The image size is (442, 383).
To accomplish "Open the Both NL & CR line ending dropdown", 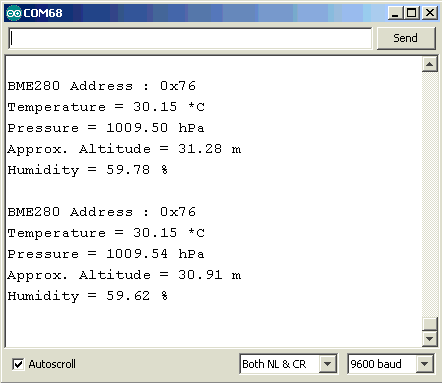I will tap(288, 364).
